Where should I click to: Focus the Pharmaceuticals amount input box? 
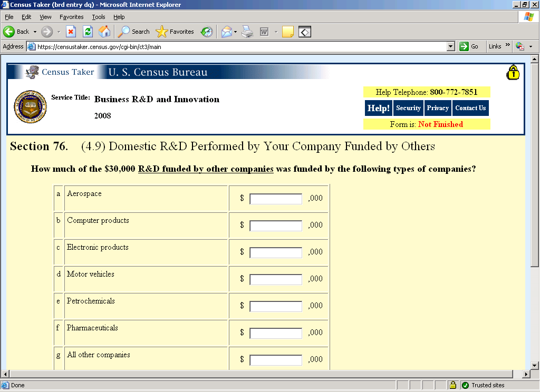275,333
